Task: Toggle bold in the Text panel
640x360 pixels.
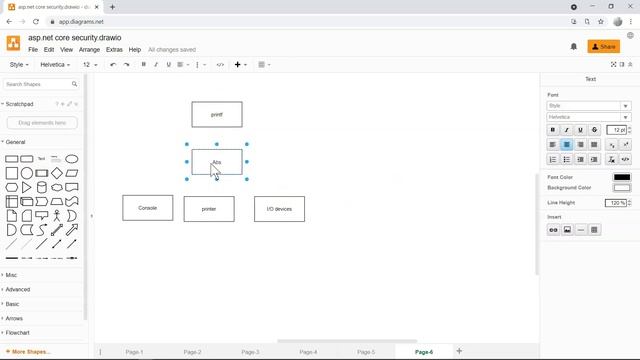Action: click(553, 130)
